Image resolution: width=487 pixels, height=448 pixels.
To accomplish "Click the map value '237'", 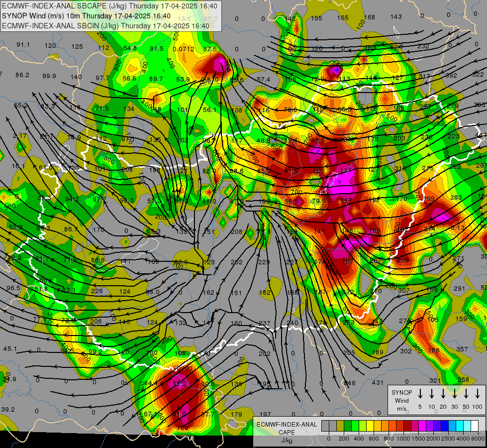I will (x=264, y=324).
